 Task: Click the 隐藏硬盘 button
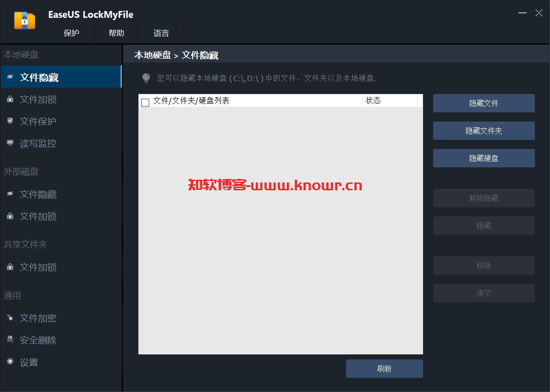pyautogui.click(x=484, y=158)
